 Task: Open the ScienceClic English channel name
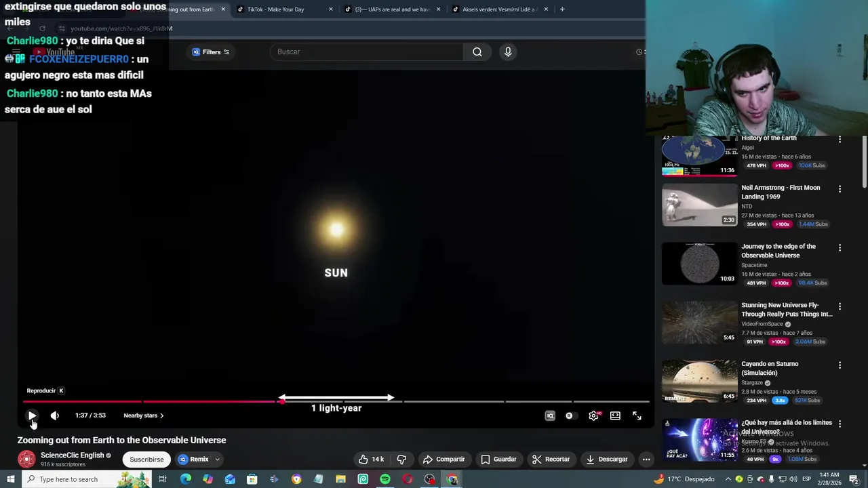tap(72, 455)
